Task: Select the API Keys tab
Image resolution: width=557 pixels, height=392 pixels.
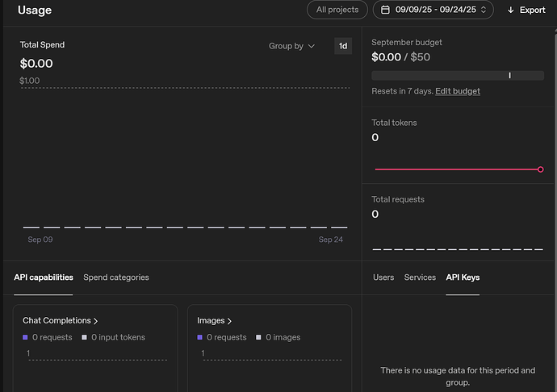Action: pyautogui.click(x=463, y=277)
